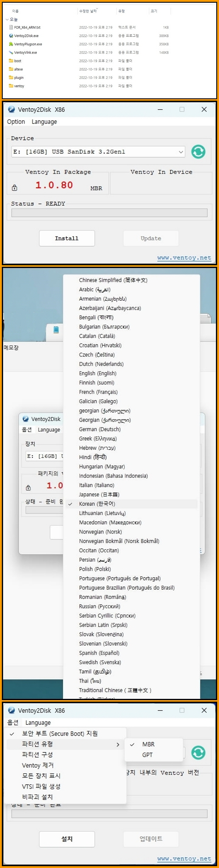Open the Device combo box showing SanDisk 3.2Gen1

click(98, 152)
